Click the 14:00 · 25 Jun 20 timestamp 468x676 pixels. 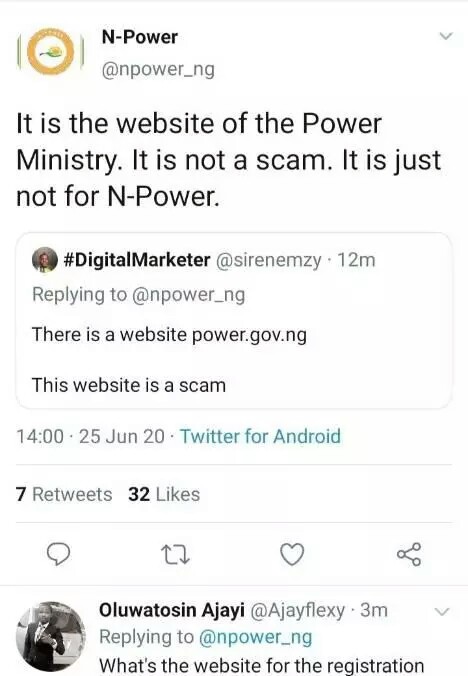(90, 436)
